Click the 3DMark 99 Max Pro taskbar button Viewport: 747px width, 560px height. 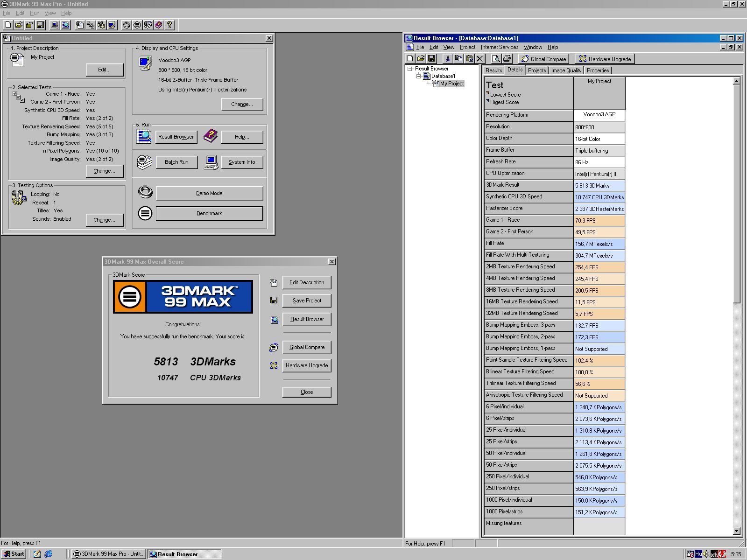point(108,554)
